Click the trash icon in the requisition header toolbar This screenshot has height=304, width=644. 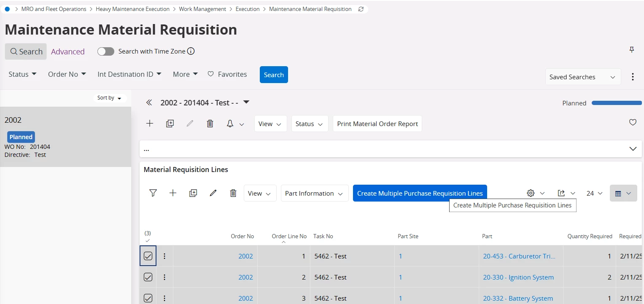click(x=210, y=124)
